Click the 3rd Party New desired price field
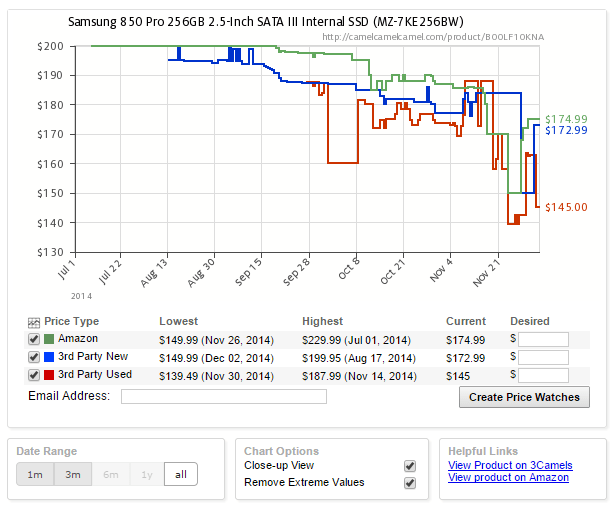The width and height of the screenshot is (612, 508). pos(543,357)
